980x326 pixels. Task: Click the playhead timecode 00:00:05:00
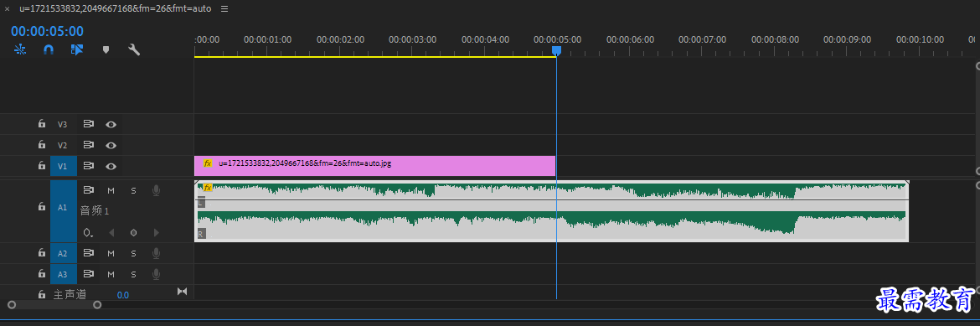click(47, 31)
